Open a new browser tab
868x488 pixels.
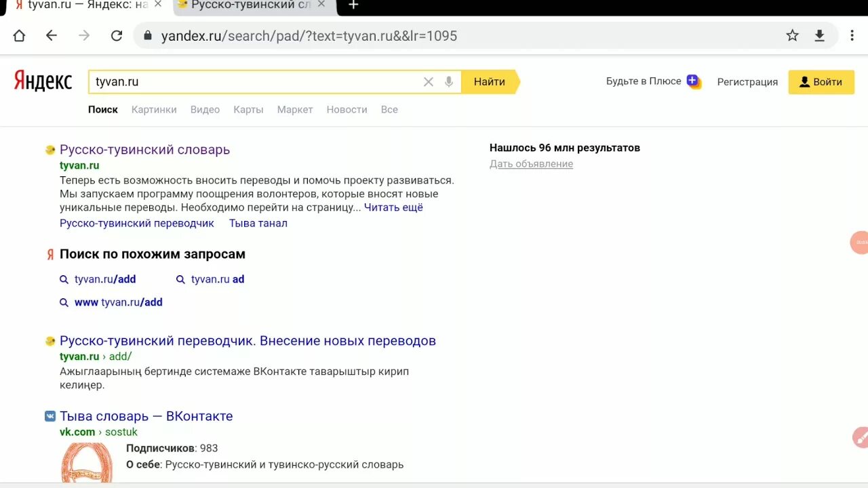click(353, 5)
